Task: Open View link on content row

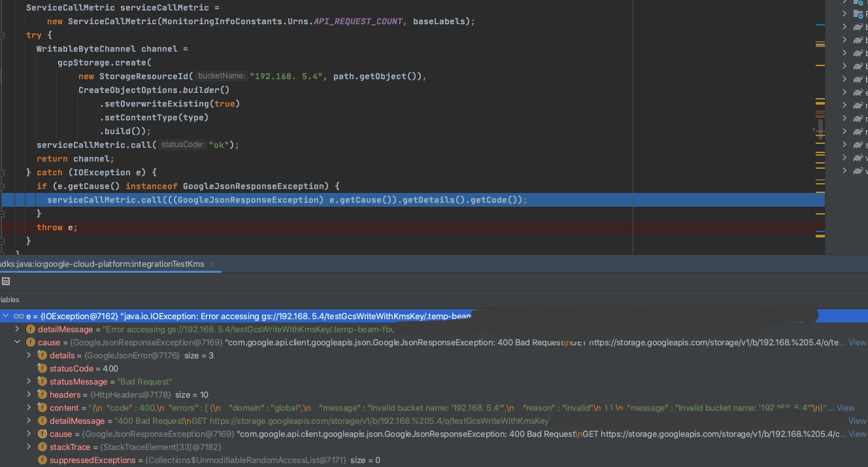Action: (845, 407)
